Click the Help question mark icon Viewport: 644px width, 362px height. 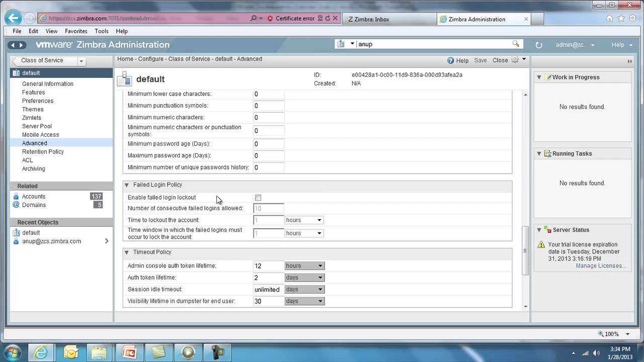(x=450, y=60)
